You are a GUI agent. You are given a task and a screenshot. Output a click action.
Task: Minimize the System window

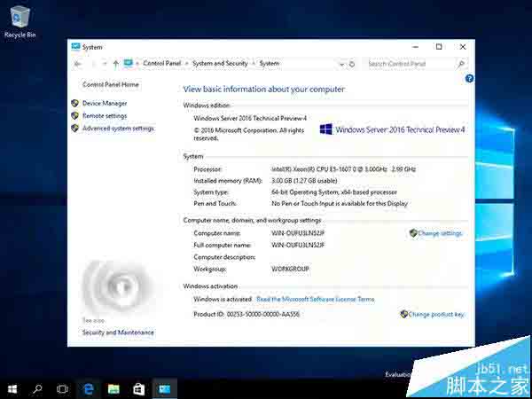pos(416,47)
